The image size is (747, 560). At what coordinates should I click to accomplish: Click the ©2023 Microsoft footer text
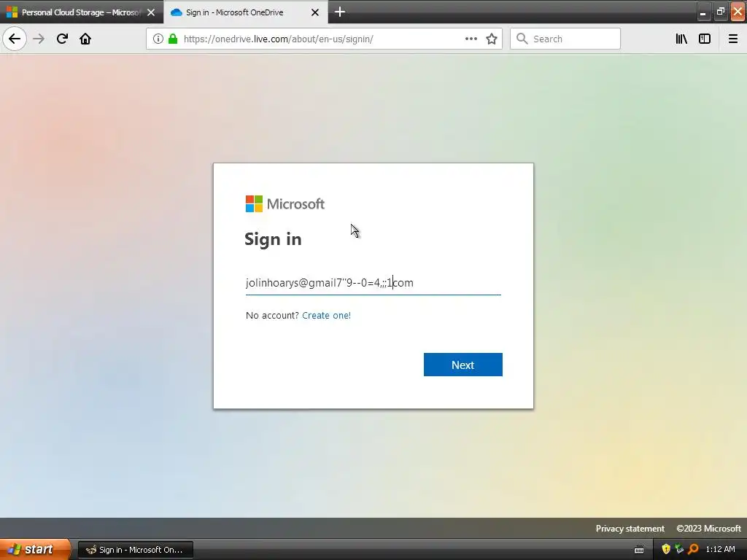point(708,529)
